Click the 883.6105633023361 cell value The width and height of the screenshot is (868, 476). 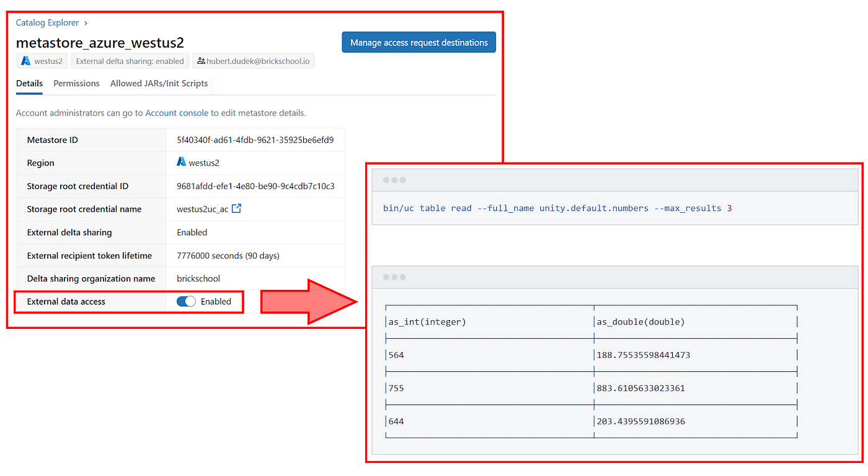pos(640,388)
